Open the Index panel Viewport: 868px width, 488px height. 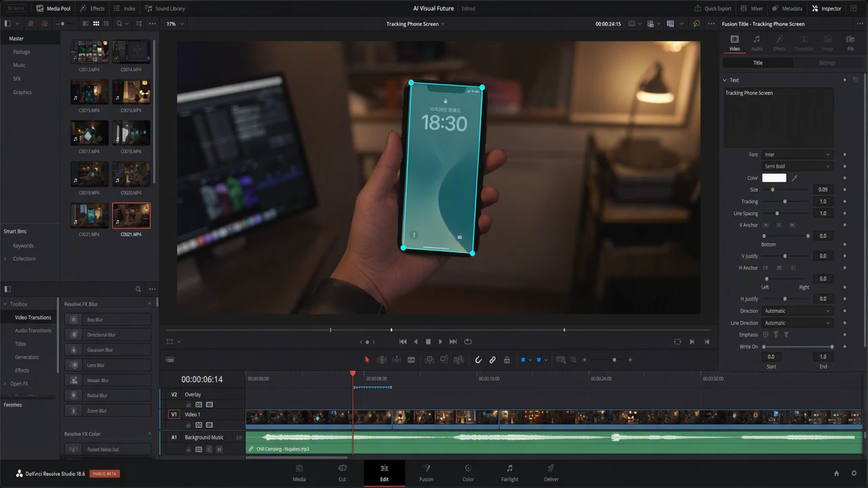124,9
